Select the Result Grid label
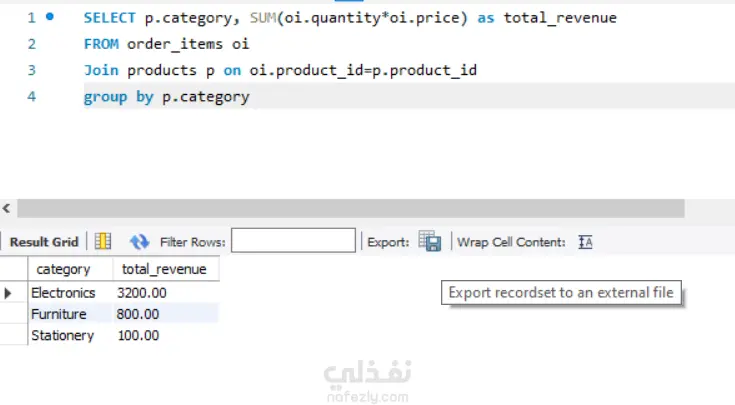Image resolution: width=735 pixels, height=405 pixels. pos(44,242)
